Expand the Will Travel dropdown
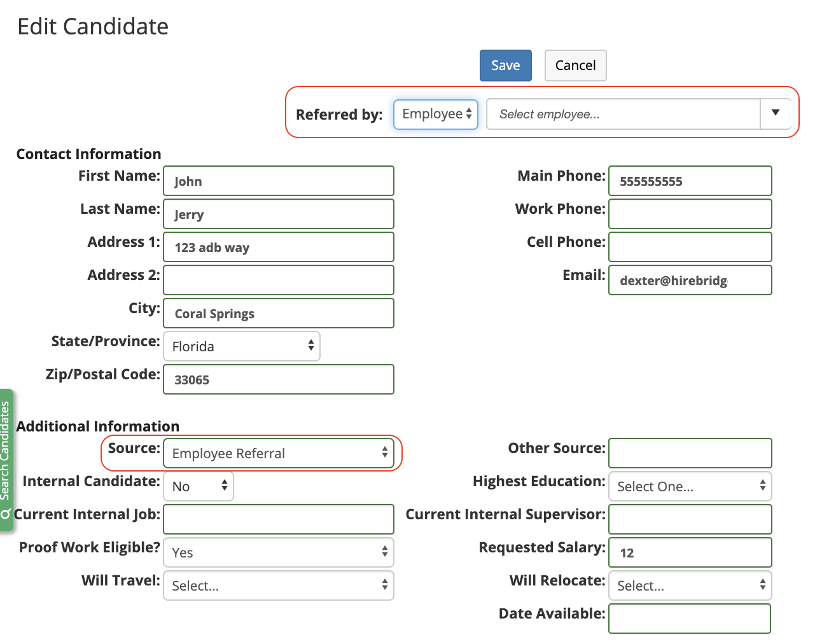The image size is (822, 644). [x=278, y=585]
